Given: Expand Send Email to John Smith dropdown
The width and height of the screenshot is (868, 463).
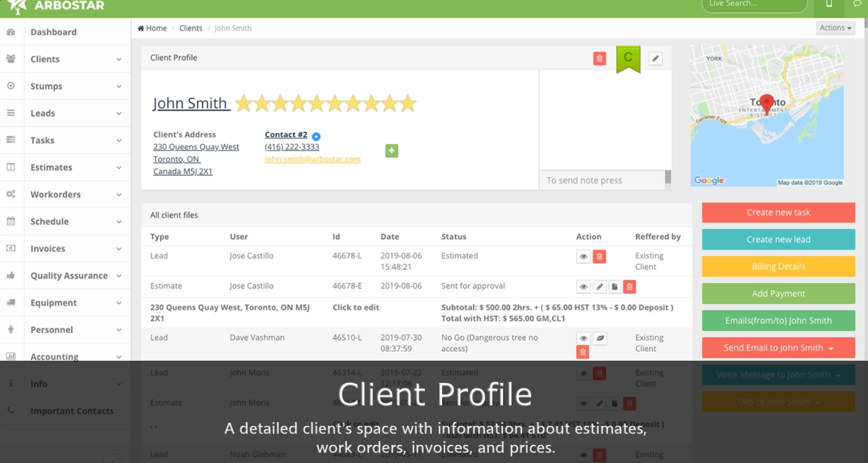Looking at the screenshot, I should (x=778, y=347).
